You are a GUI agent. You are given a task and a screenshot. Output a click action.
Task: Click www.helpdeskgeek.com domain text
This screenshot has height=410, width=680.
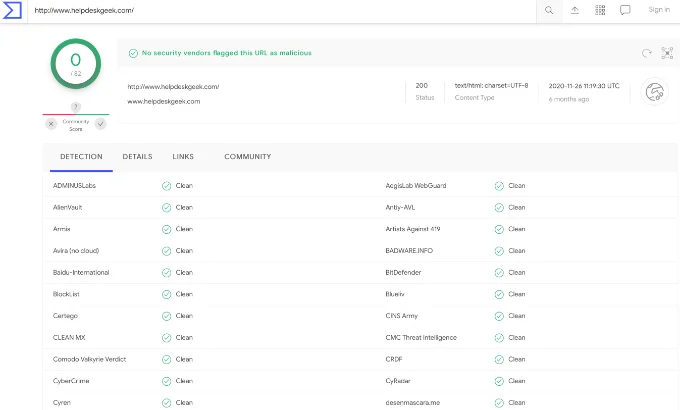point(163,102)
